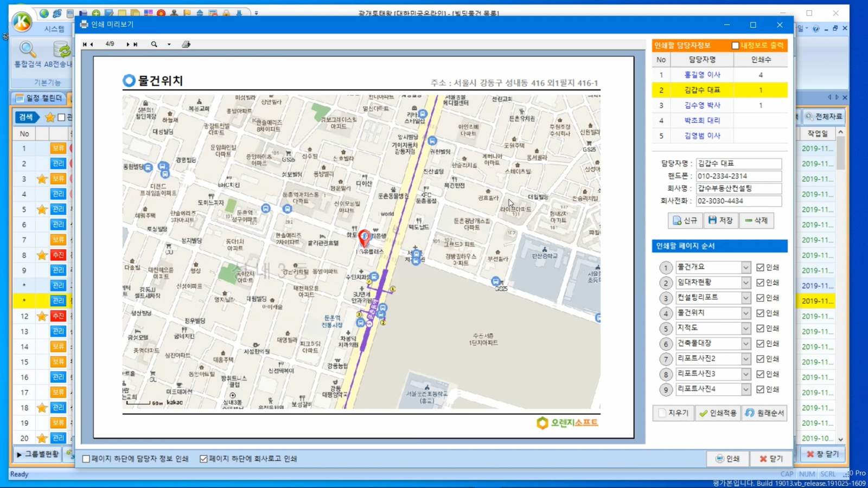Click the 핸드폰 phone number field

tap(738, 176)
